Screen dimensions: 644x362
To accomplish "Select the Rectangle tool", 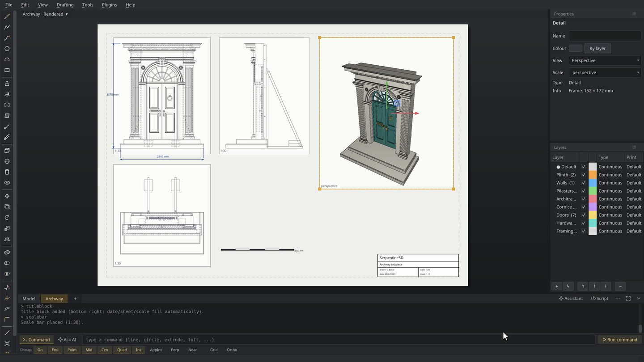I will click(7, 70).
